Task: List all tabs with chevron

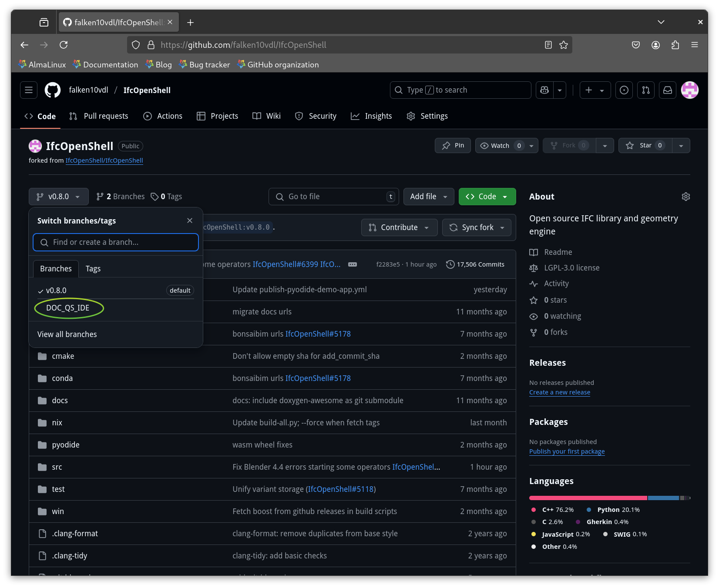Action: coord(661,22)
